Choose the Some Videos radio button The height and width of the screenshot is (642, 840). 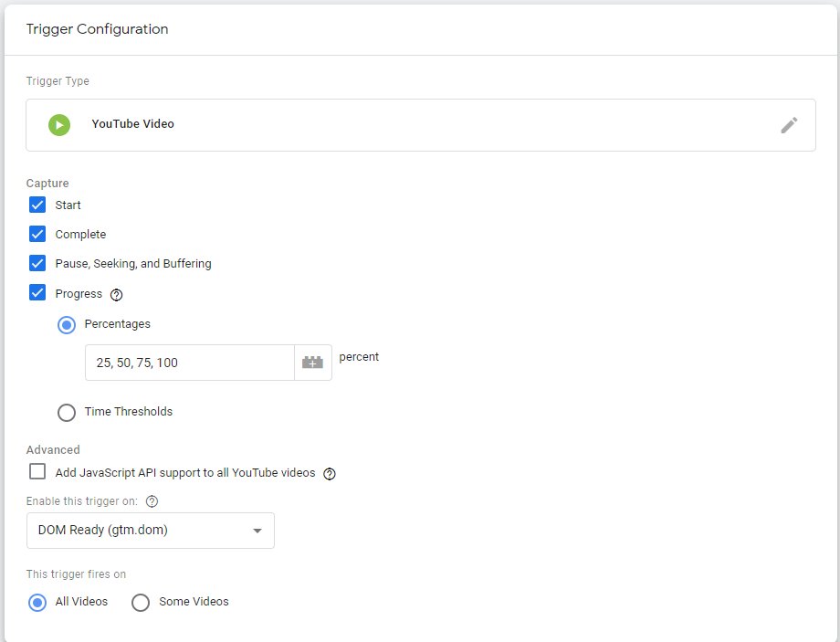(x=141, y=603)
